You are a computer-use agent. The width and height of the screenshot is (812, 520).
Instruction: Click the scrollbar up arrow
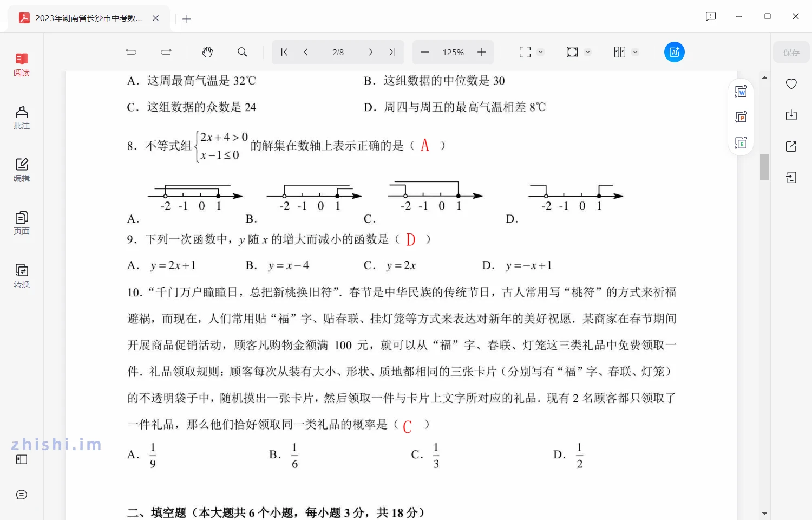(x=764, y=77)
